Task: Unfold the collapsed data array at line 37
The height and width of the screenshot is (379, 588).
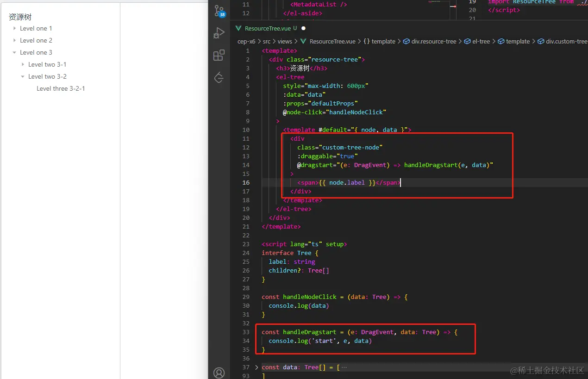Action: coord(257,367)
